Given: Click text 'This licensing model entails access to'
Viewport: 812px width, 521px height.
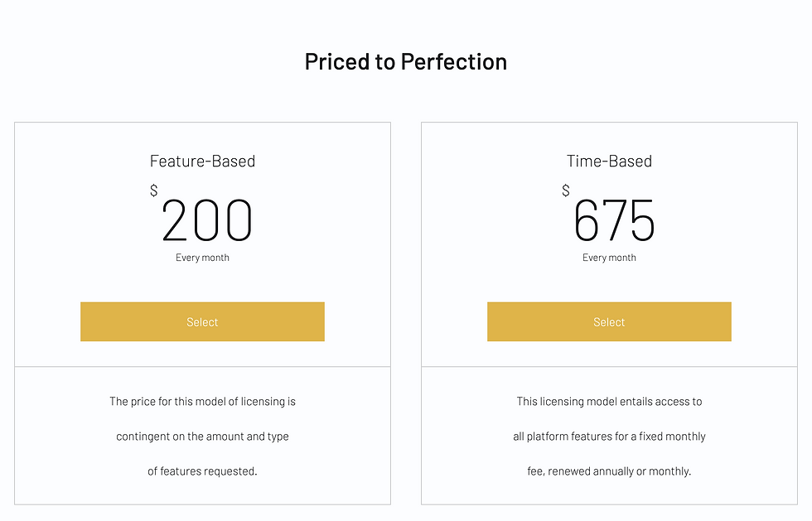Looking at the screenshot, I should pyautogui.click(x=609, y=402).
